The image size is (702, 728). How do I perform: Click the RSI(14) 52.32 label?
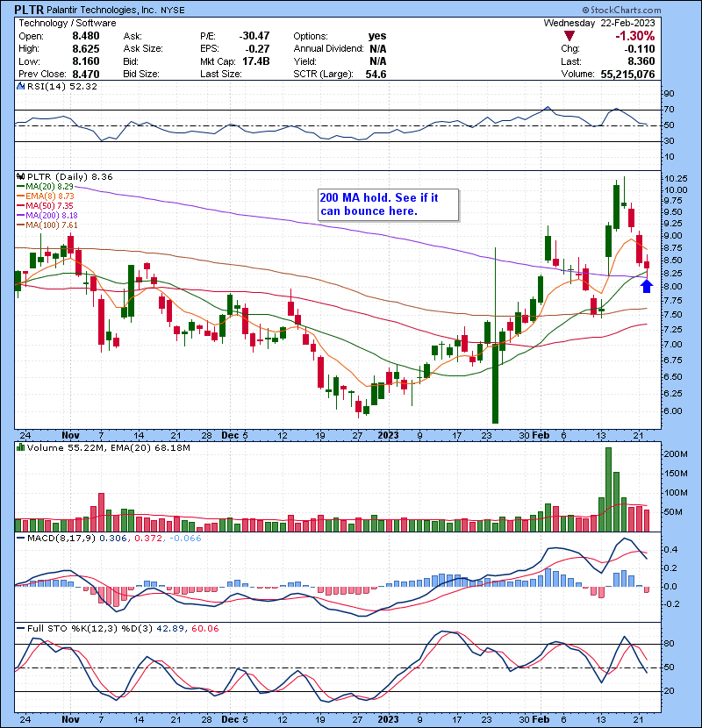62,86
